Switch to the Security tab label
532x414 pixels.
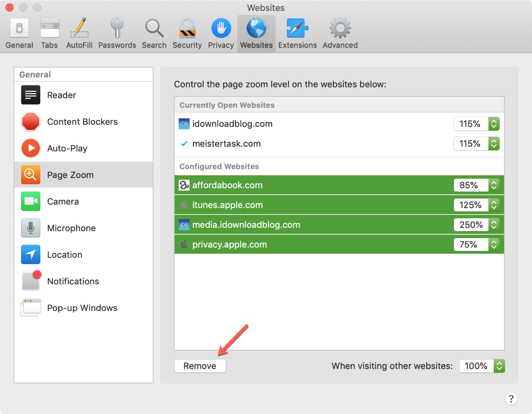[187, 45]
